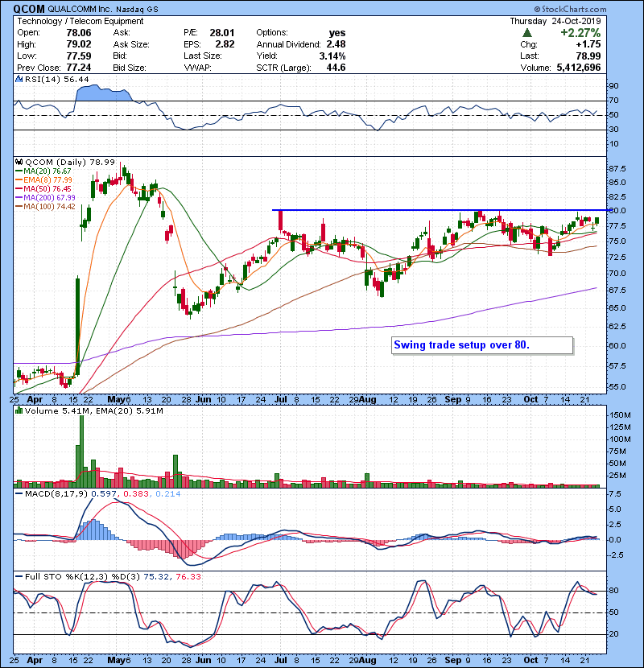Click the 87.5 price axis label

pyautogui.click(x=617, y=169)
